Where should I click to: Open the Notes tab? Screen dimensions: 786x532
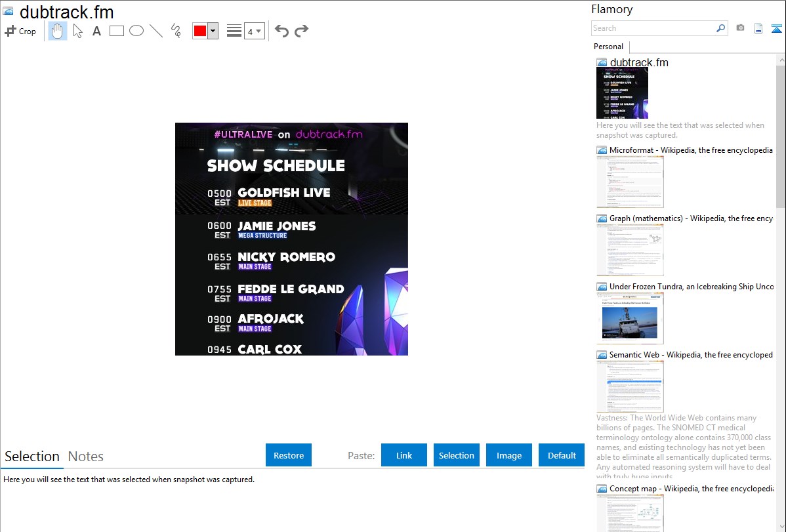coord(86,457)
